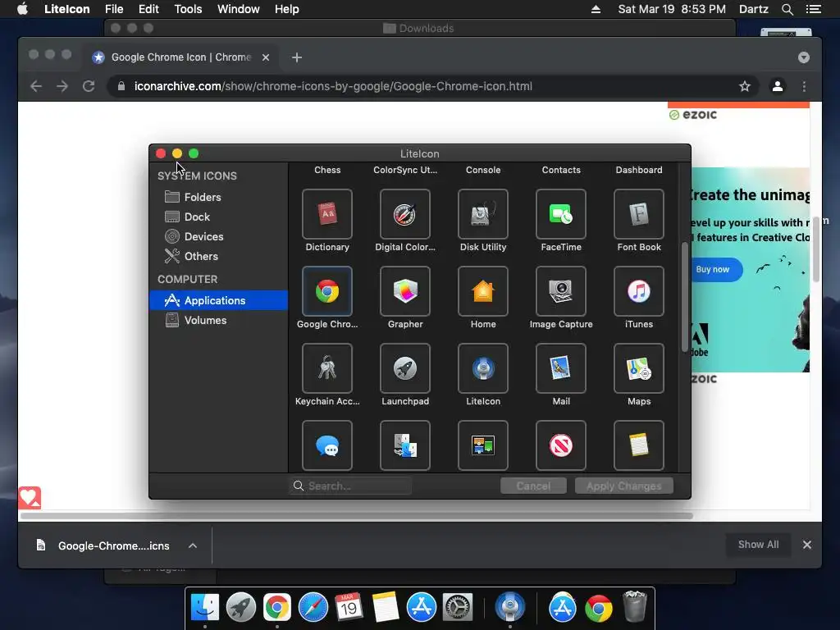
Task: Select the Google Chrome icon tile
Action: point(326,291)
